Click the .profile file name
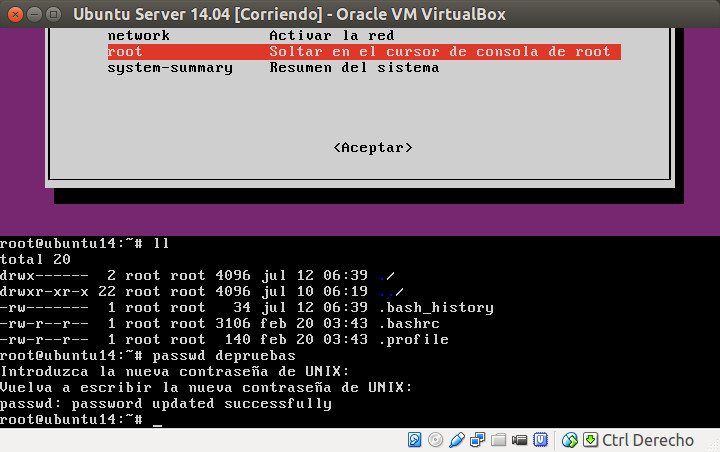 click(414, 339)
